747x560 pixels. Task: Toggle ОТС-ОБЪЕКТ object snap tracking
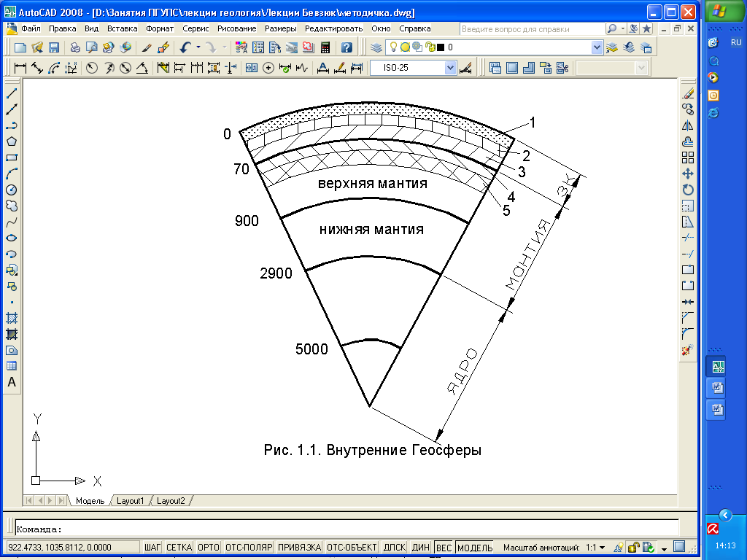[x=352, y=547]
